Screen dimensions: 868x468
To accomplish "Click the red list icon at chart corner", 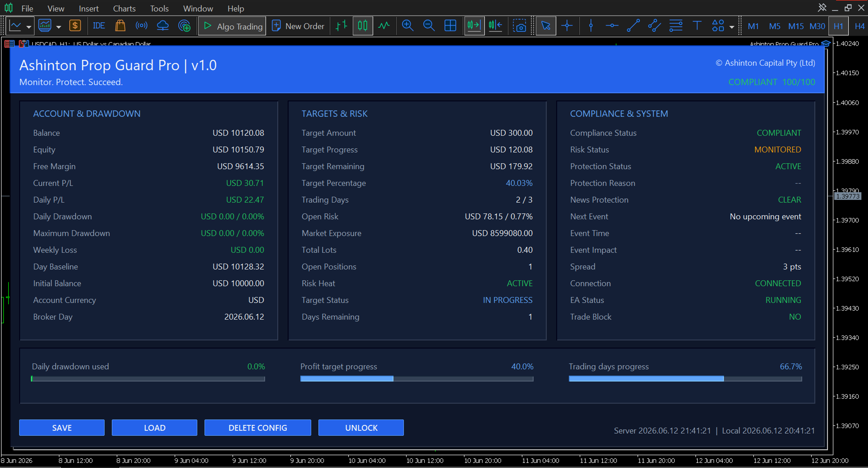I will [x=9, y=44].
